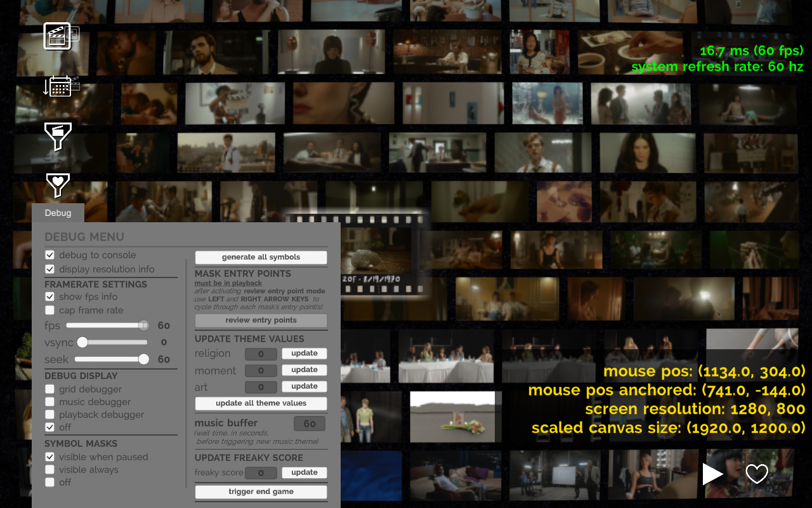Image resolution: width=812 pixels, height=508 pixels.
Task: Click the fps slider handle
Action: pos(144,325)
